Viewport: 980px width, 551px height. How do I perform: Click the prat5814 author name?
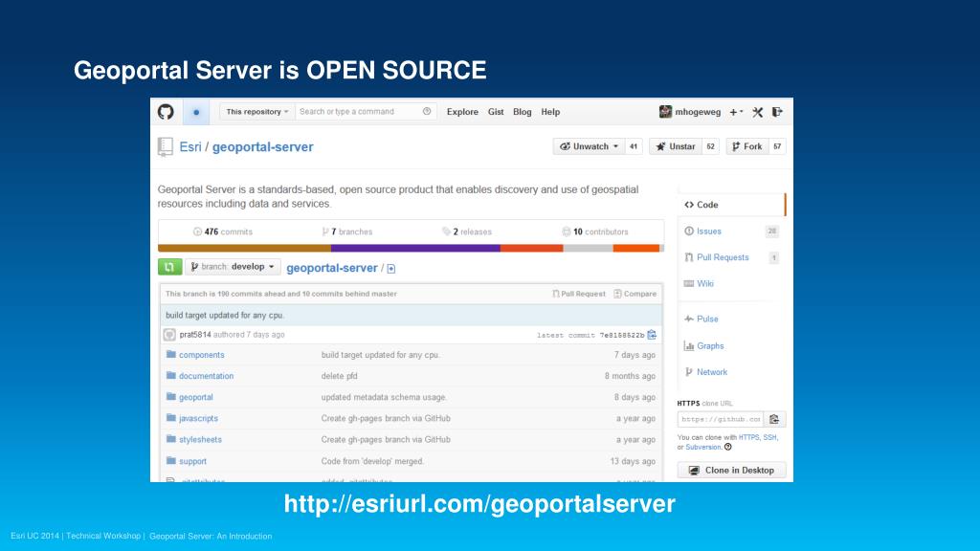click(x=195, y=335)
